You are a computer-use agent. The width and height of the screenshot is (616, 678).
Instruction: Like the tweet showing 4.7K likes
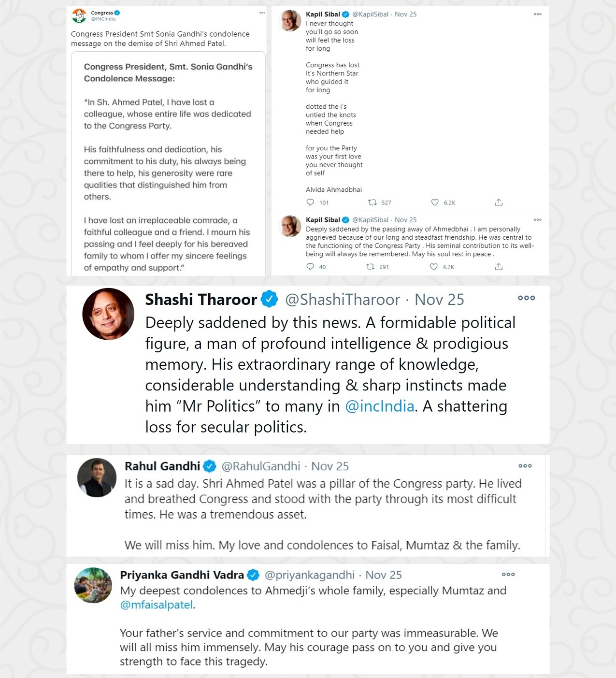(434, 267)
